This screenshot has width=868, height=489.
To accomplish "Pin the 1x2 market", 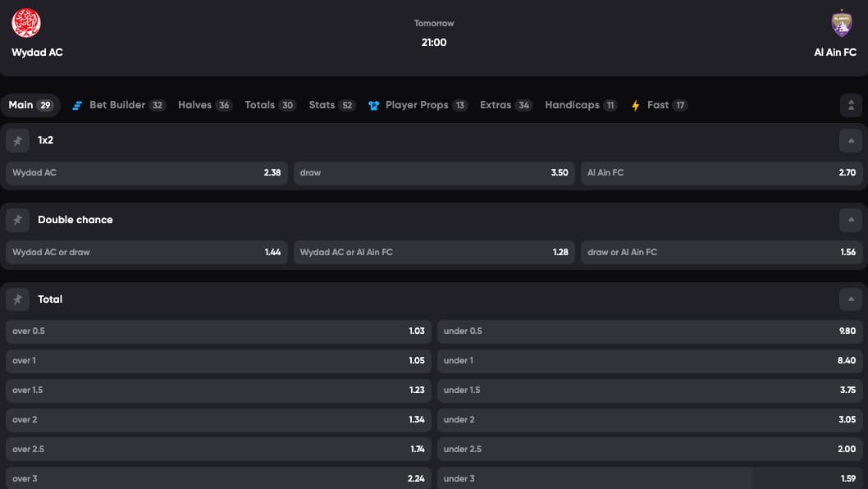I will 18,140.
